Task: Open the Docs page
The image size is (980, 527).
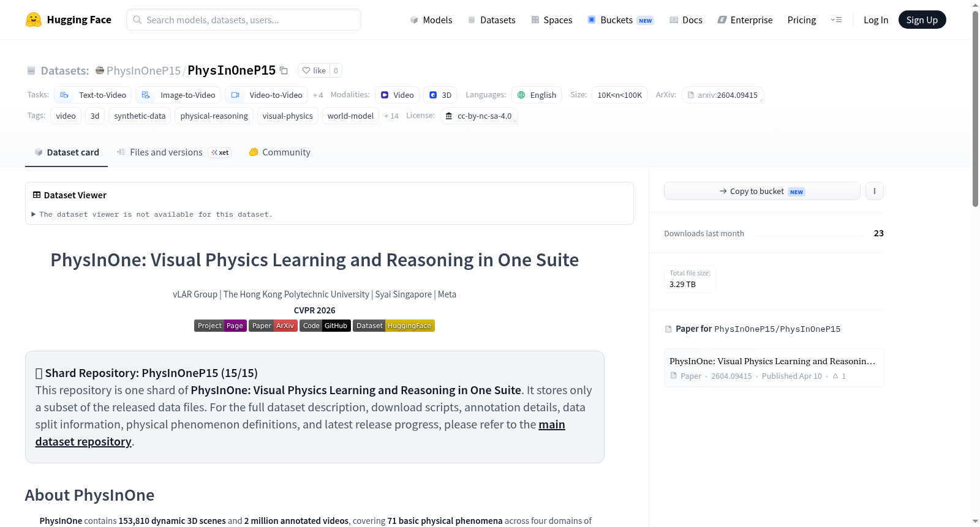Action: coord(686,20)
